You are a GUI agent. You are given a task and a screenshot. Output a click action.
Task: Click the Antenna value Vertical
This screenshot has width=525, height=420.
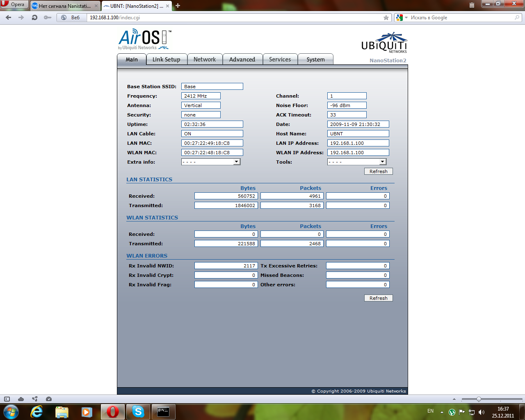coord(201,105)
